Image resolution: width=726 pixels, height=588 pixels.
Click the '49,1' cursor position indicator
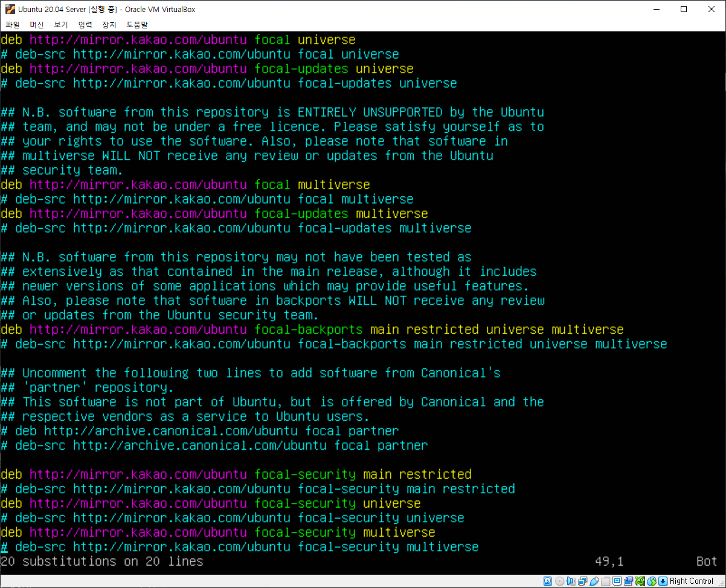(x=609, y=561)
